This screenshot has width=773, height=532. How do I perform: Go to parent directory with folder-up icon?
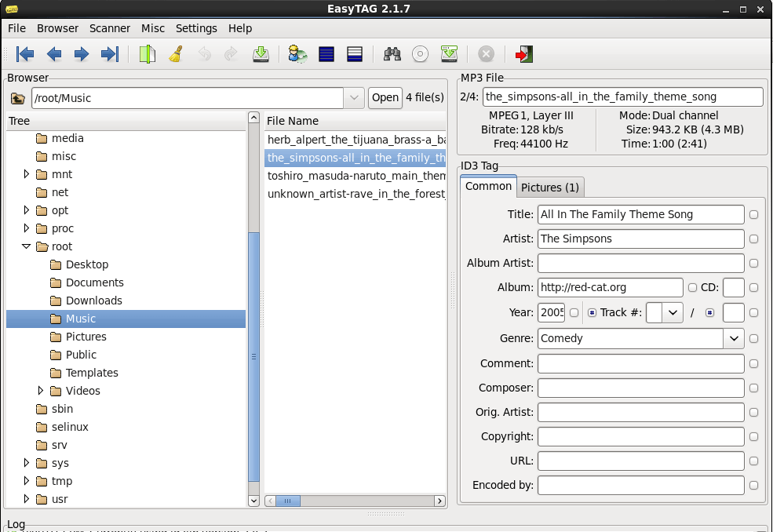pyautogui.click(x=18, y=98)
